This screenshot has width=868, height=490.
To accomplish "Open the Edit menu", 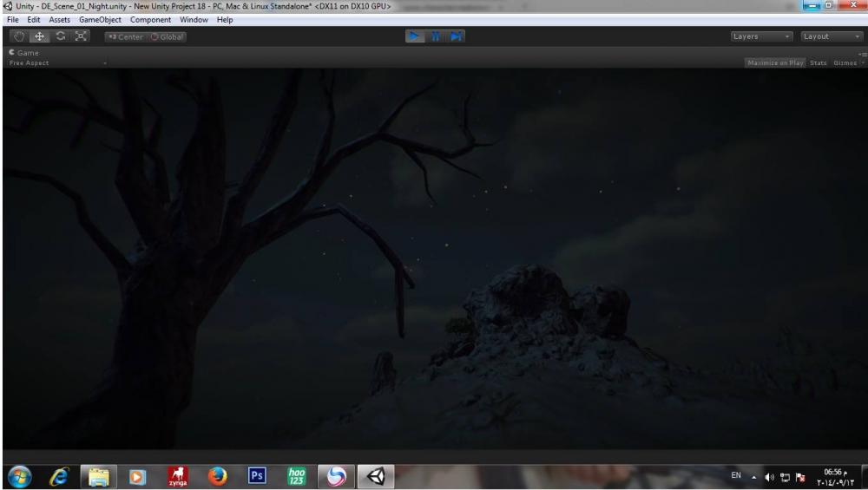I will [34, 19].
